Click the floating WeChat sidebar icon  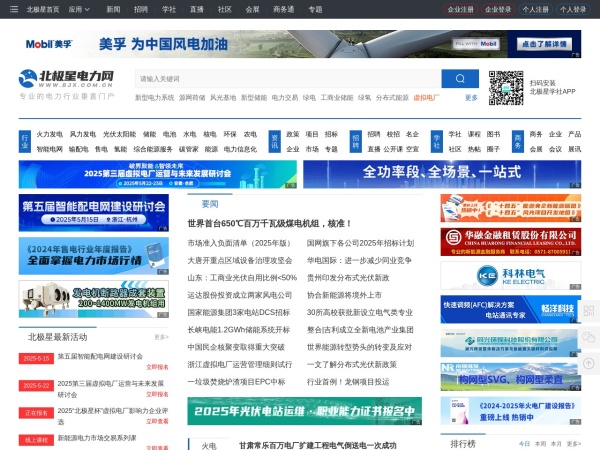tap(589, 337)
